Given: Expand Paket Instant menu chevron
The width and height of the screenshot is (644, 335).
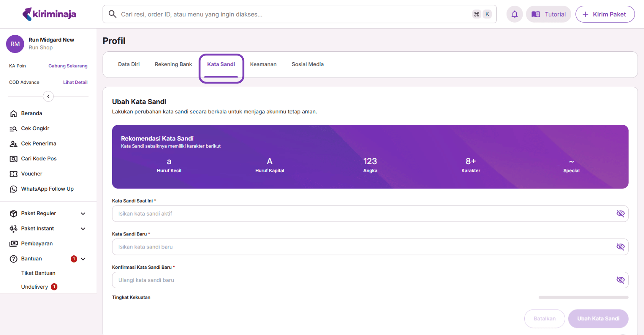Looking at the screenshot, I should [x=83, y=229].
